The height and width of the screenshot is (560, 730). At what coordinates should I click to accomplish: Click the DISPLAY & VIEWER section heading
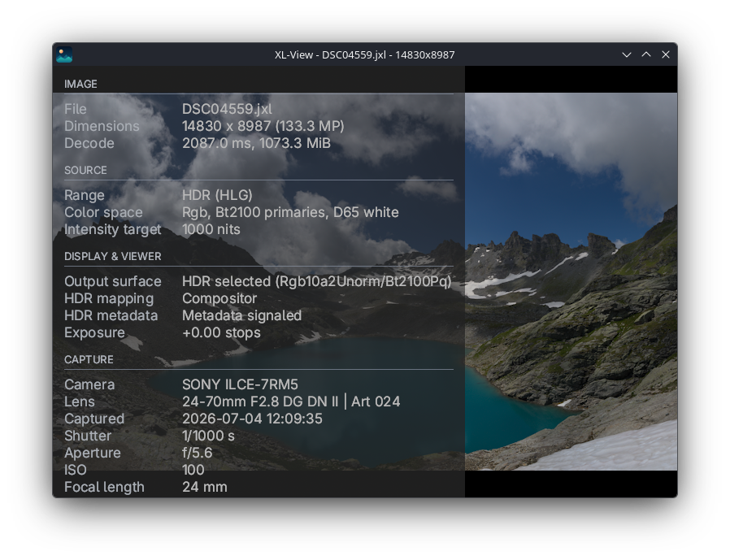(113, 257)
